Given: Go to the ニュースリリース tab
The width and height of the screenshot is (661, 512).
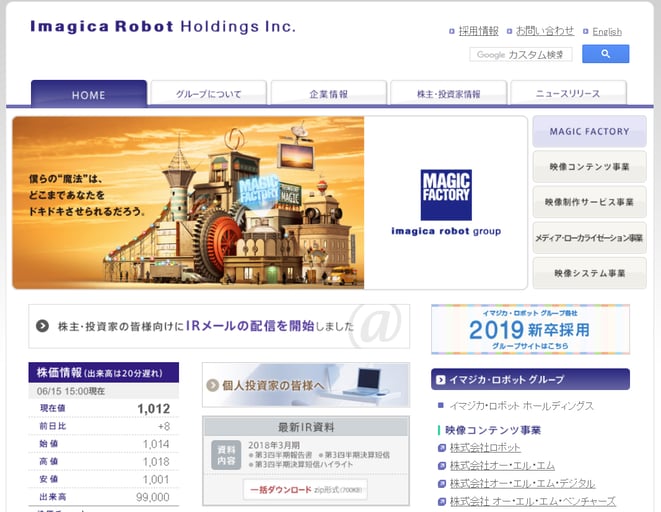Looking at the screenshot, I should (568, 93).
